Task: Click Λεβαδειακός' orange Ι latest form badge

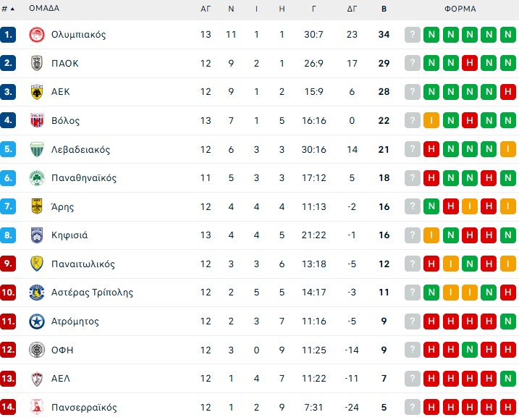Action: click(507, 150)
